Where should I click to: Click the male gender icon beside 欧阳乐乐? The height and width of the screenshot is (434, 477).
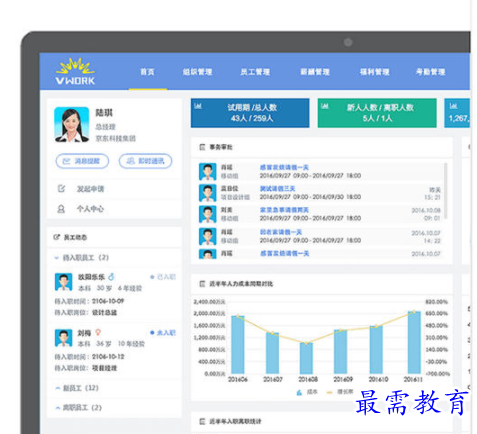[x=111, y=277]
